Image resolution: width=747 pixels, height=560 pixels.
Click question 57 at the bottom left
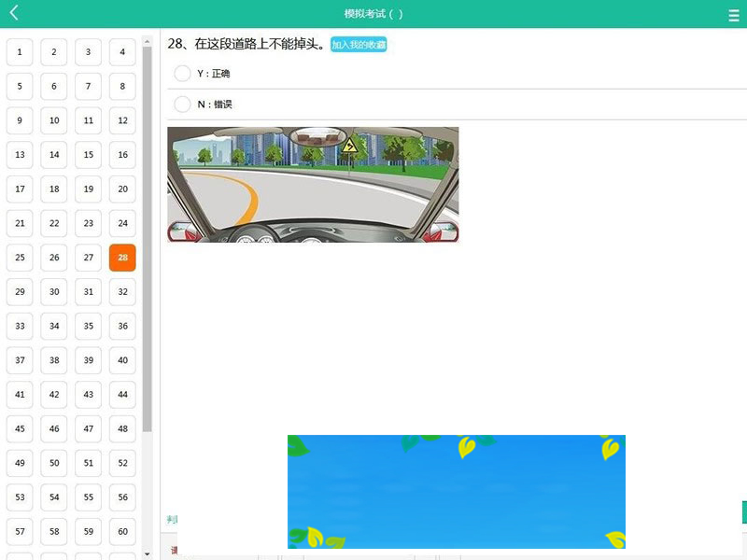pos(20,531)
